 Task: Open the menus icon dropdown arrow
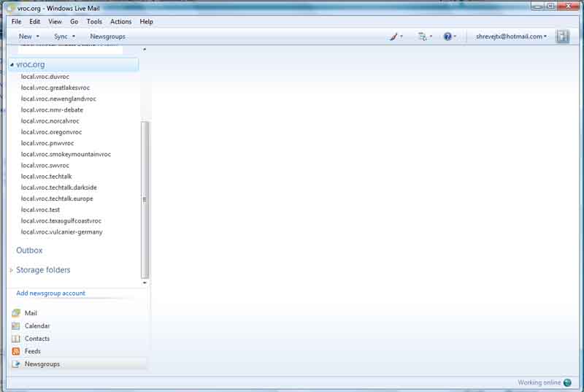tap(431, 36)
